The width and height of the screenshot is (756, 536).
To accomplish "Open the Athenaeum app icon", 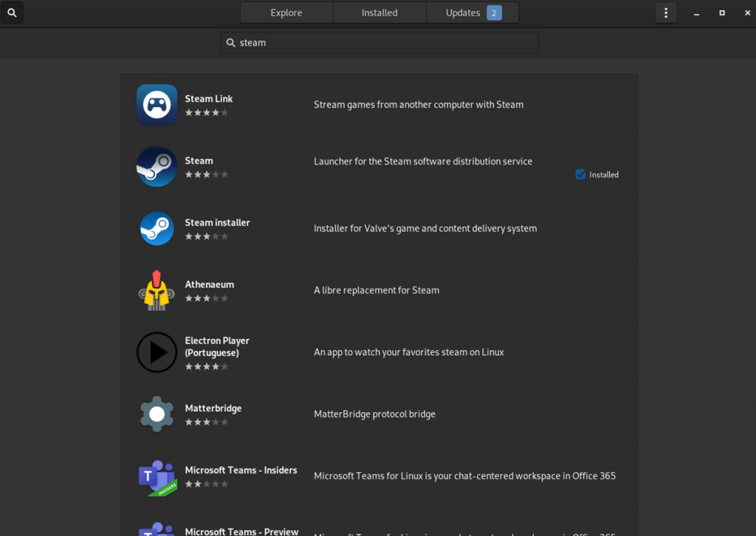I will coord(157,289).
